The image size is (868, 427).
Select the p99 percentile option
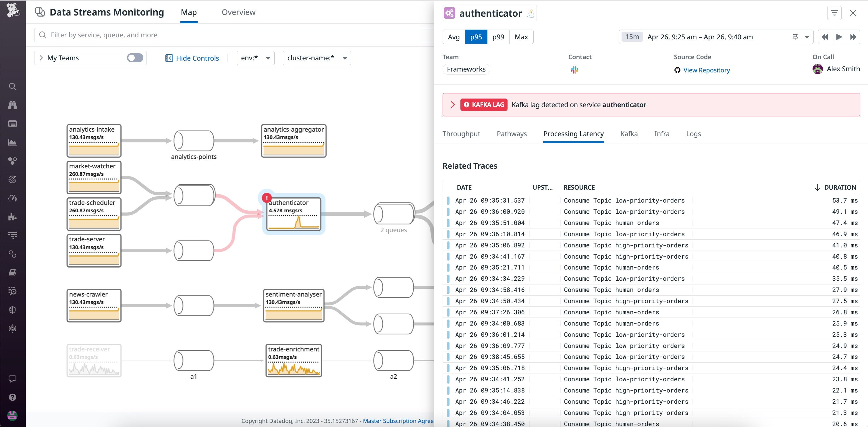tap(498, 37)
